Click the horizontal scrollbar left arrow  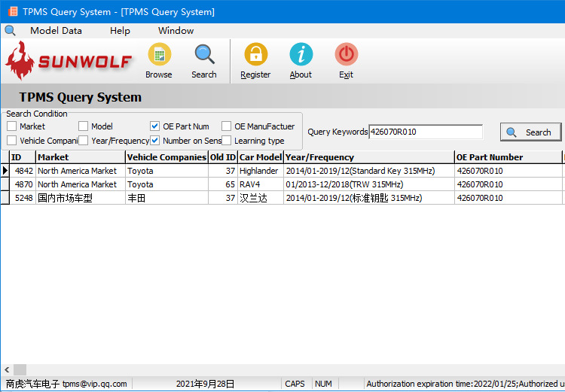coord(8,369)
